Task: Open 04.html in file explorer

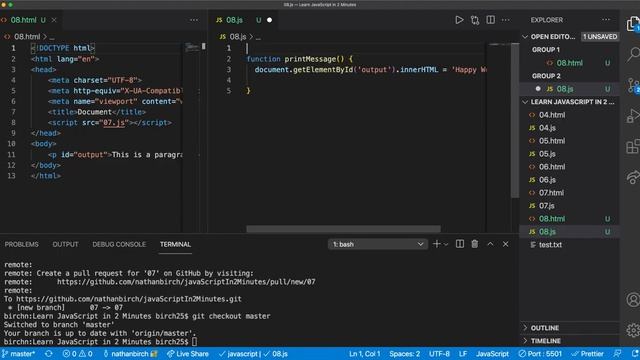Action: tap(570, 115)
